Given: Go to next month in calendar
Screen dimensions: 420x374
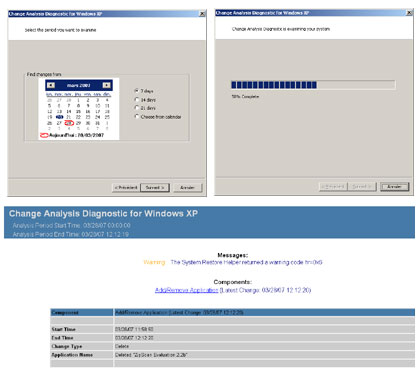Looking at the screenshot, I should tap(106, 85).
